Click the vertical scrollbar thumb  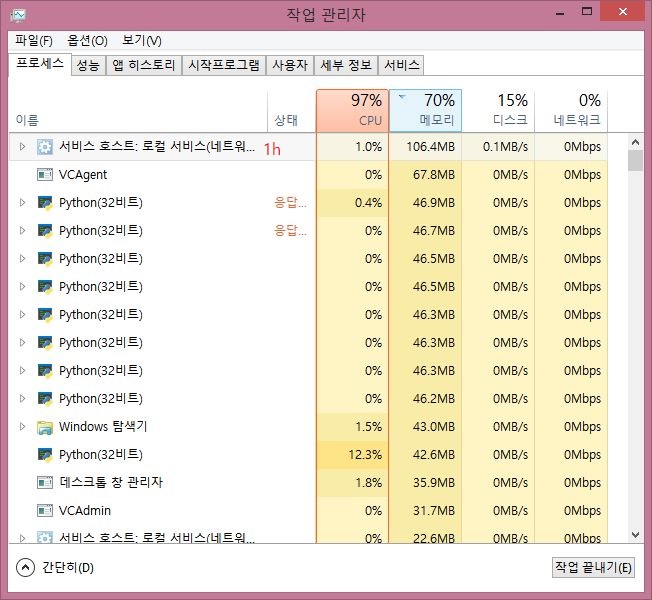(x=635, y=161)
